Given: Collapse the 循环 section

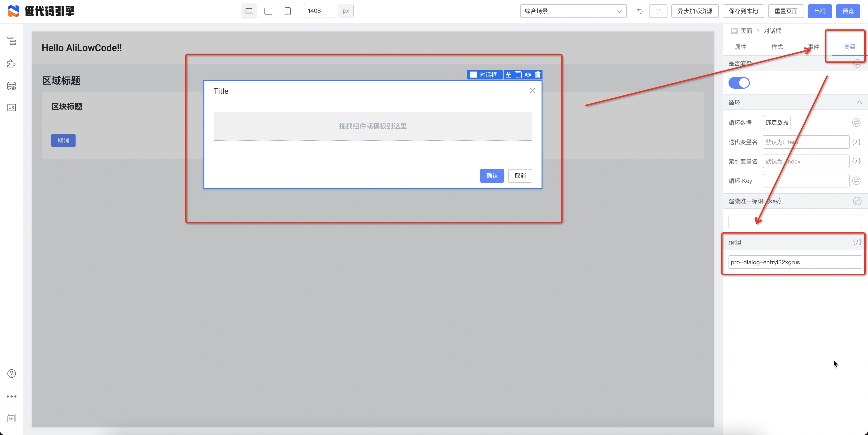Looking at the screenshot, I should (859, 102).
